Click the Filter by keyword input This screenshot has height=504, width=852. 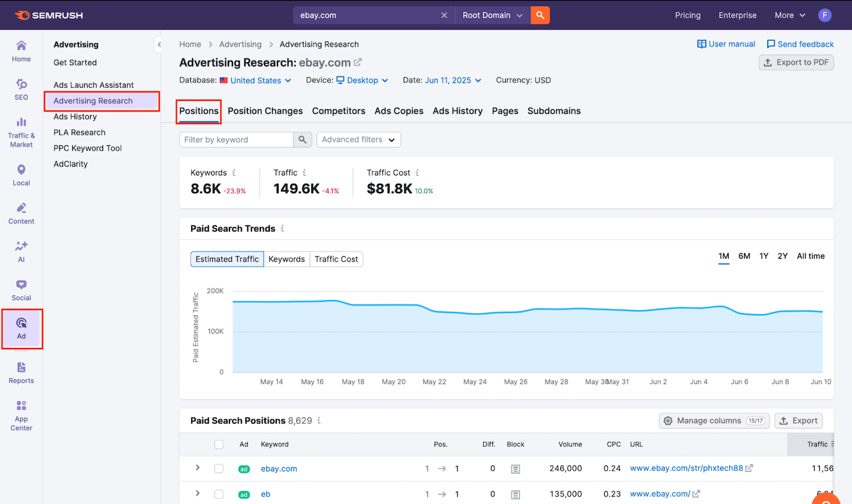(x=236, y=140)
